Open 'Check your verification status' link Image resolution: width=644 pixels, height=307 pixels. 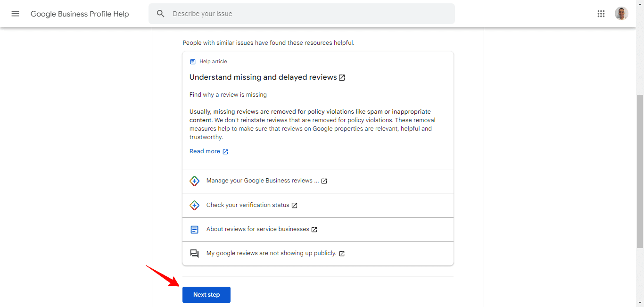[x=248, y=205]
